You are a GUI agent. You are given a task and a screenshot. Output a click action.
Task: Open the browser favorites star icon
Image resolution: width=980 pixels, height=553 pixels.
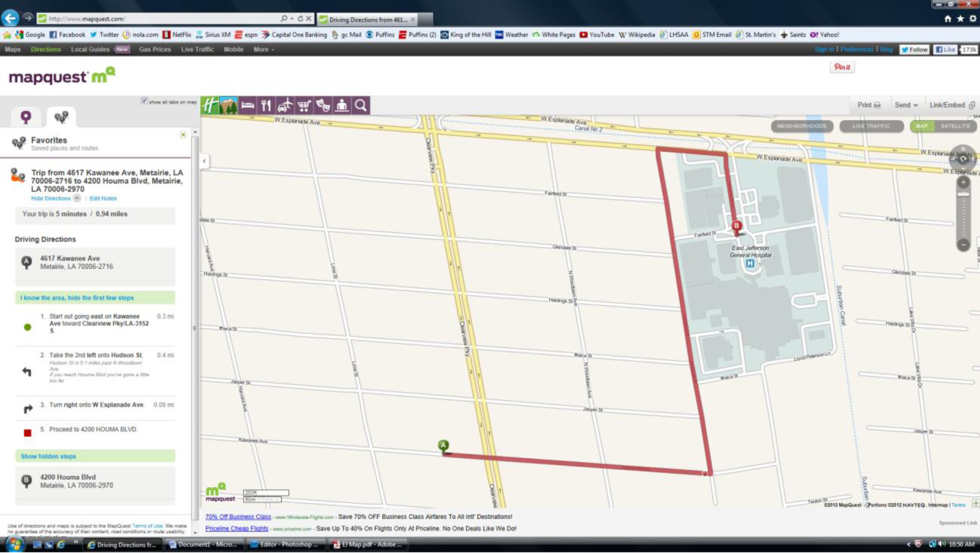[960, 19]
